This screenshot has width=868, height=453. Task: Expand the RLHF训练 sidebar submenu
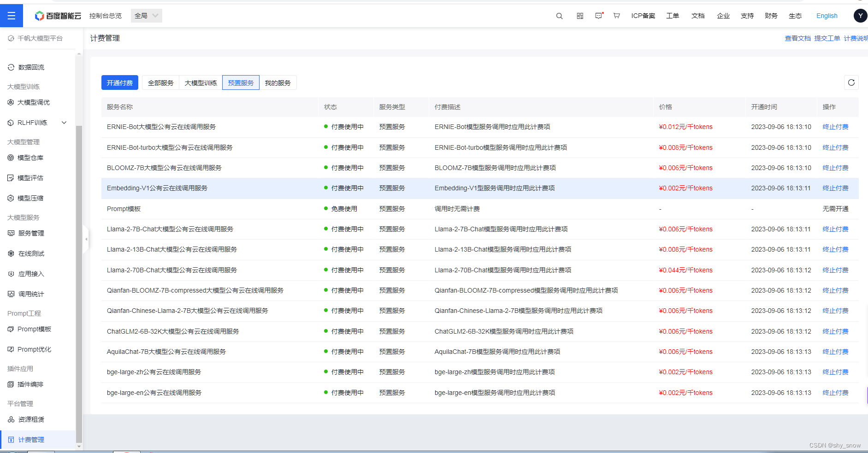coord(64,123)
